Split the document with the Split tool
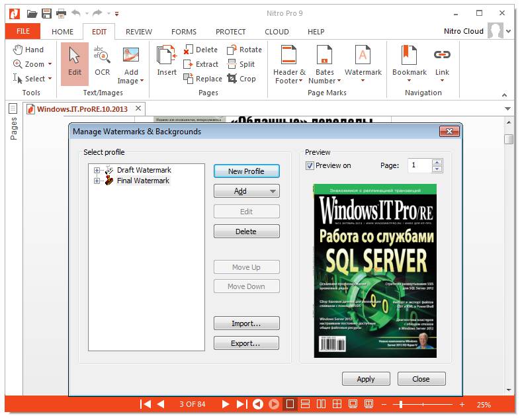The width and height of the screenshot is (520, 420). pyautogui.click(x=241, y=64)
